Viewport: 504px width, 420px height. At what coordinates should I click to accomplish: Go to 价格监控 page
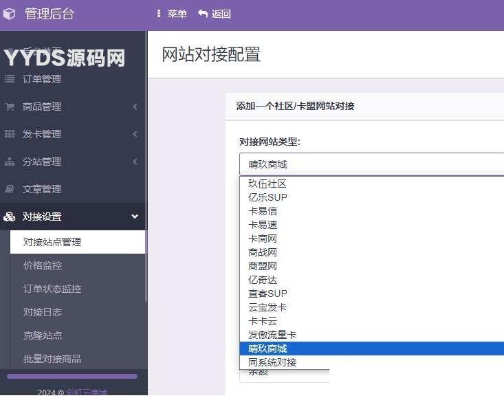pos(43,265)
